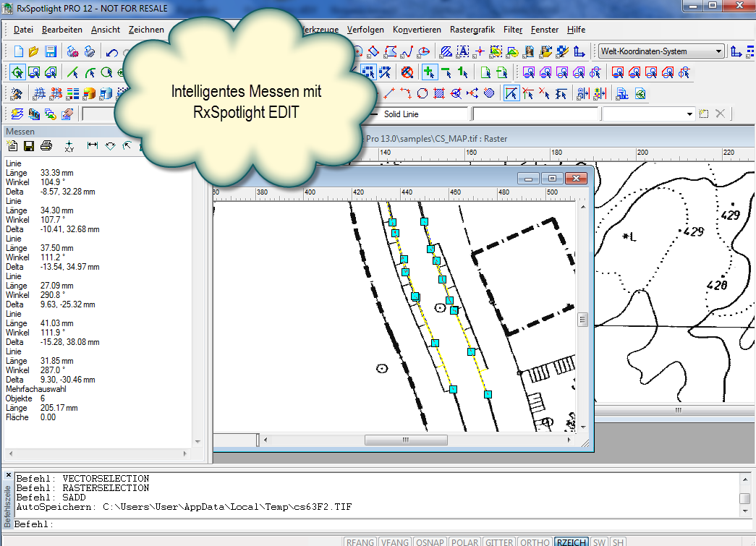Open the Welt-Koordinaten-System dropdown
This screenshot has height=546, width=756.
[718, 51]
